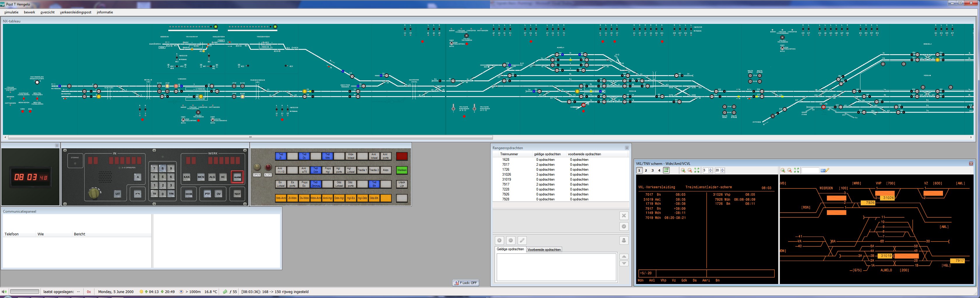Image resolution: width=980 pixels, height=298 pixels.
Task: Open the overzicht menu
Action: click(x=48, y=12)
